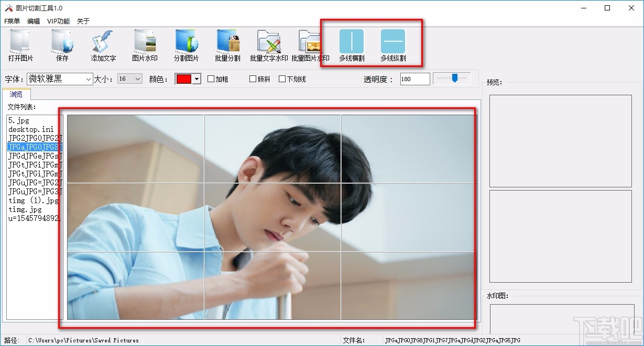Open the 字体 font dropdown

click(x=88, y=79)
